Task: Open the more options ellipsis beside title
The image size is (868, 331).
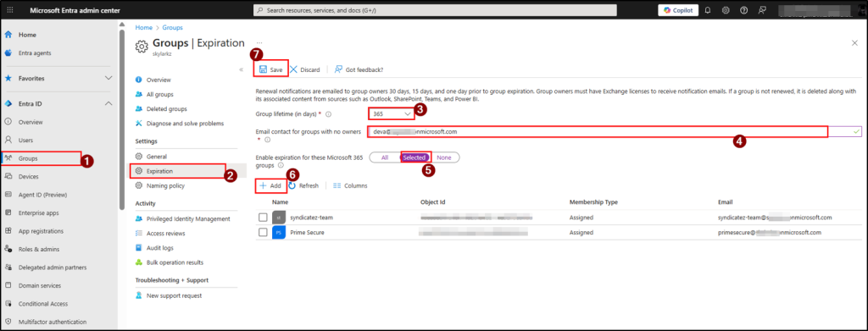Action: [259, 42]
